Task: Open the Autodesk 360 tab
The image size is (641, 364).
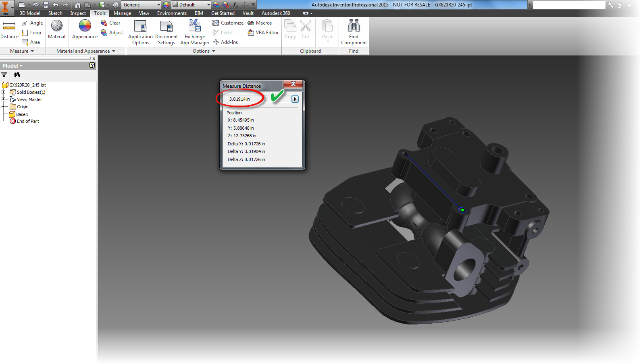Action: pyautogui.click(x=276, y=13)
